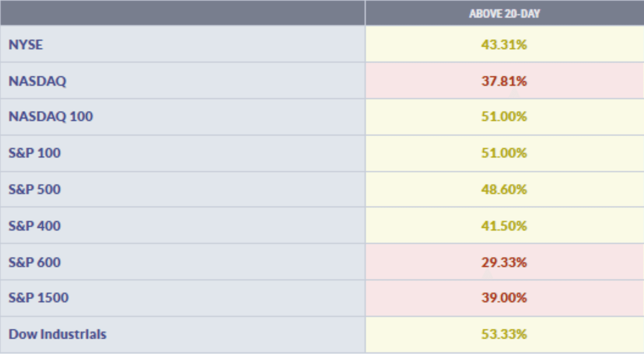Click the S&P 600 index name
Viewport: 644px width, 354px height.
(34, 262)
